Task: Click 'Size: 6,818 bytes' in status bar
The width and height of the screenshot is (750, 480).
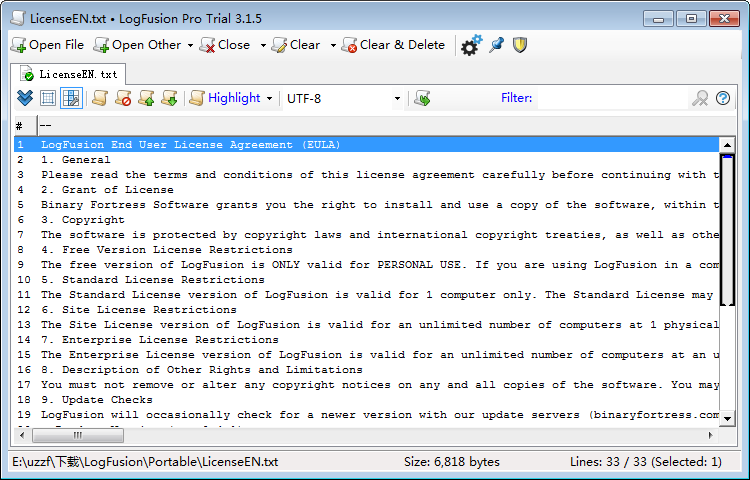Action: pos(452,462)
